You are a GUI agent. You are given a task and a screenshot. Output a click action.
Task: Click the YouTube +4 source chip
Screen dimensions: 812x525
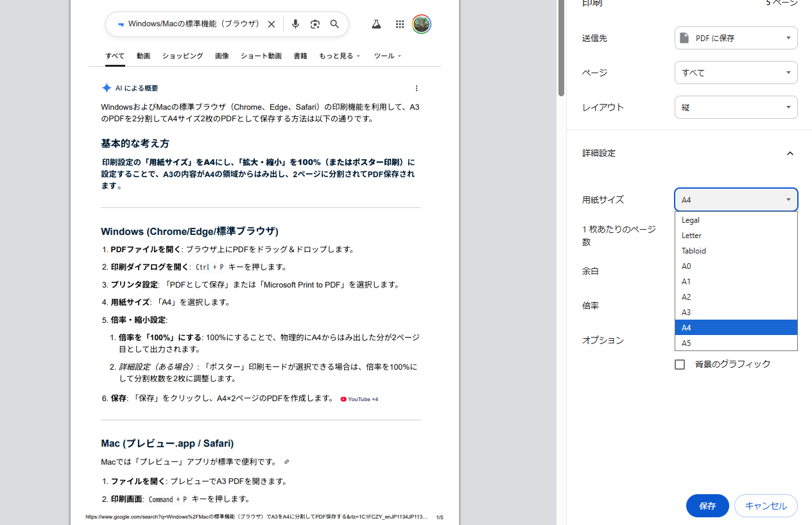tap(359, 399)
